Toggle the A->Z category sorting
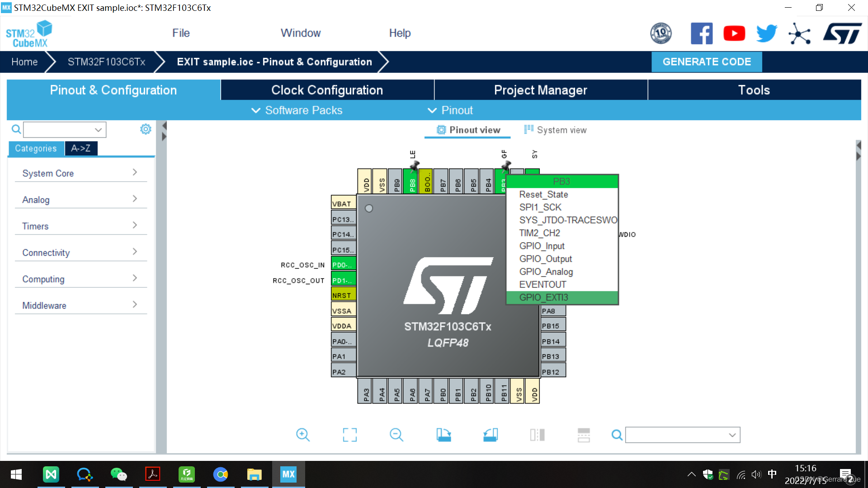This screenshot has width=868, height=488. 80,148
